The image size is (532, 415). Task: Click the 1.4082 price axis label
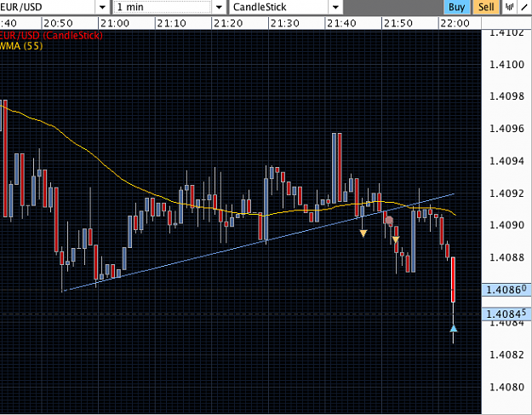506,354
